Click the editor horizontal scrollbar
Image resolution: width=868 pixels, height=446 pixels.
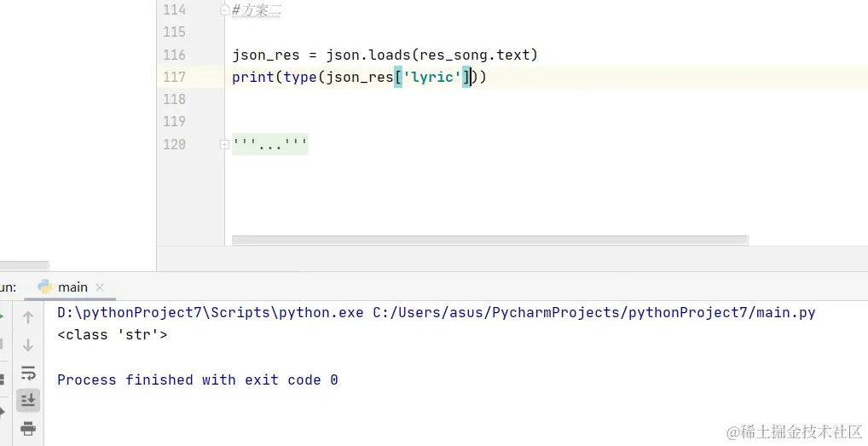(x=489, y=240)
